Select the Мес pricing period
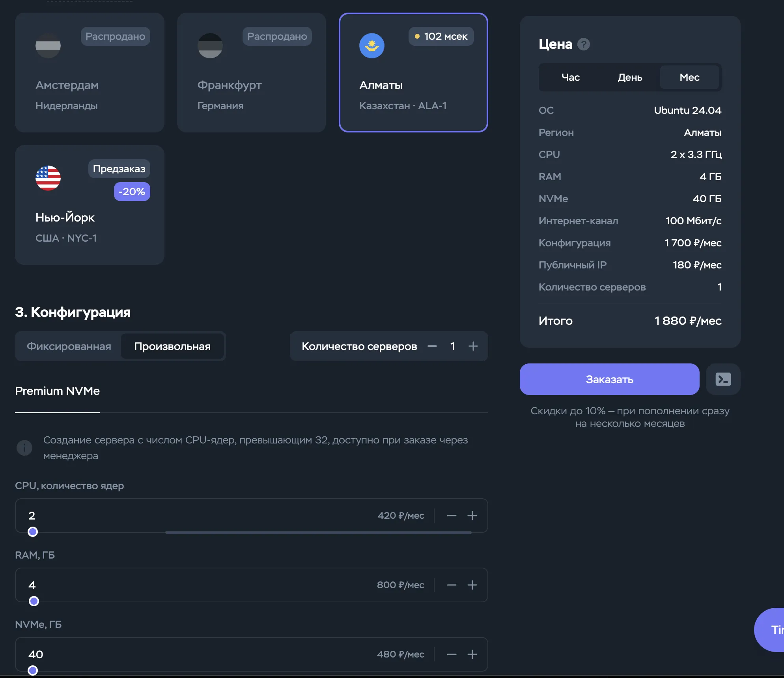 tap(689, 77)
